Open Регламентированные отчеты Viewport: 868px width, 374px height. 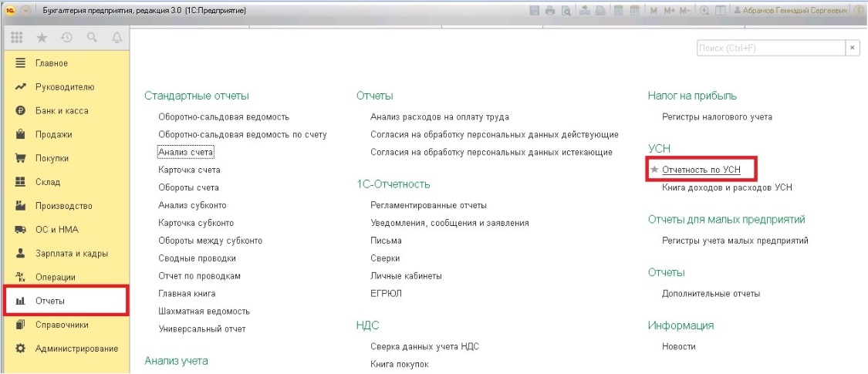(428, 205)
